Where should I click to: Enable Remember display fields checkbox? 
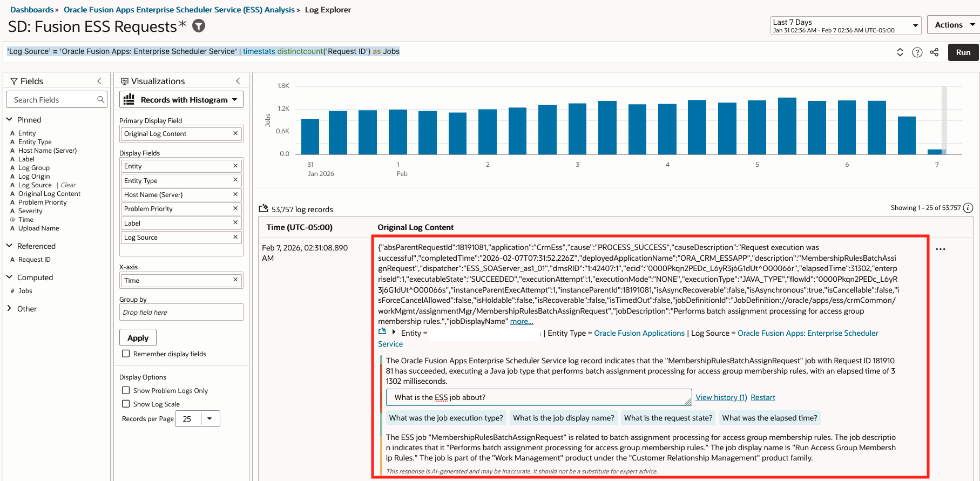(x=126, y=354)
